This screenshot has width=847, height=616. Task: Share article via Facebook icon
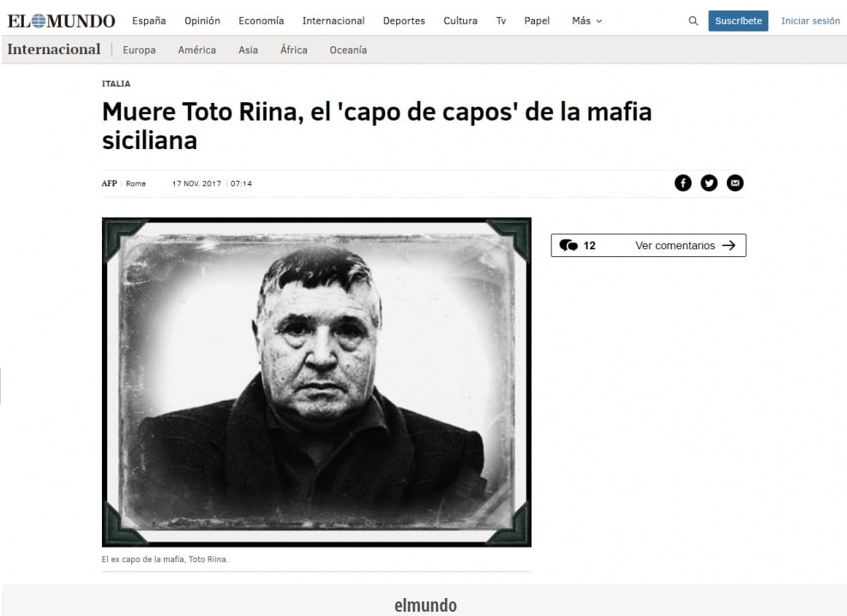point(682,183)
